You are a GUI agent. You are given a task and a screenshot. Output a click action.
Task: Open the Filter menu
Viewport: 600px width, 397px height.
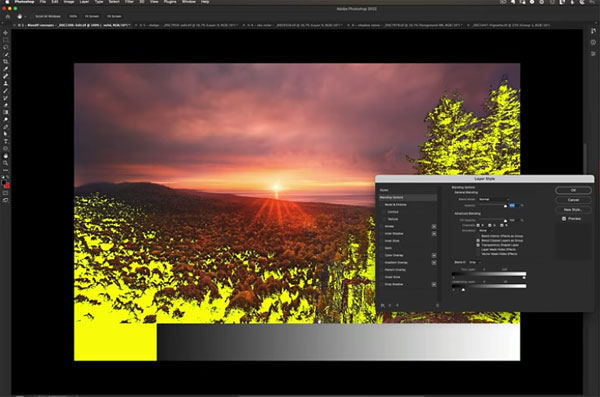129,2
